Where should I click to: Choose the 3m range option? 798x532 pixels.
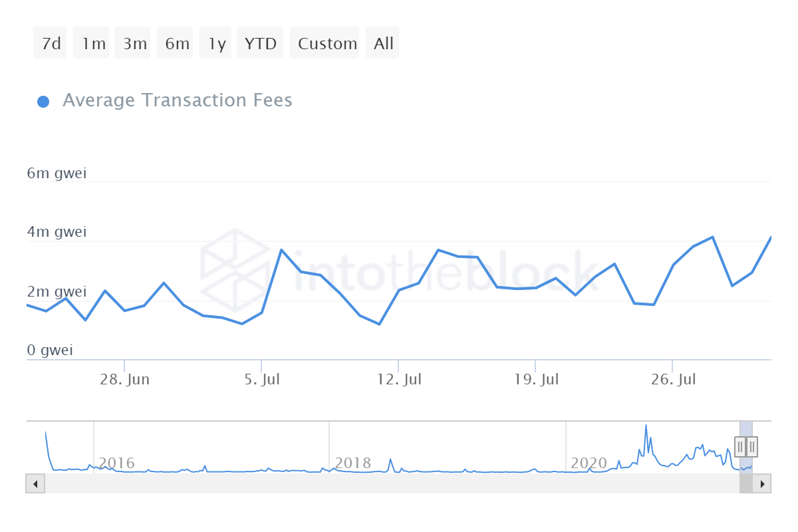pos(134,44)
